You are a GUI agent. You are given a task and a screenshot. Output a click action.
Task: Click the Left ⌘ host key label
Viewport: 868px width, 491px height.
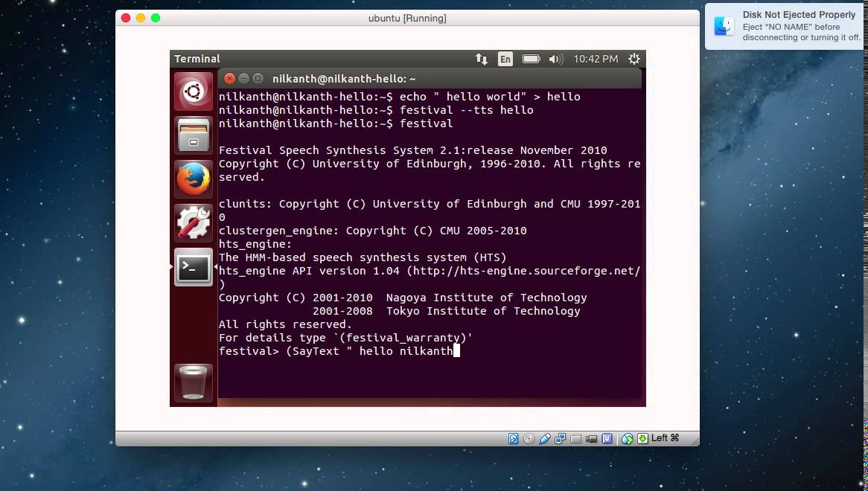pyautogui.click(x=666, y=438)
